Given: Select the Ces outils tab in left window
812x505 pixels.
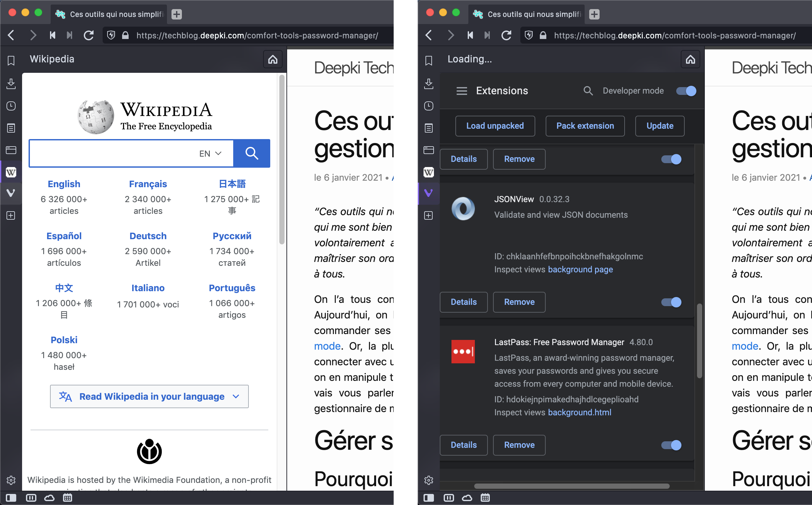Looking at the screenshot, I should point(110,14).
